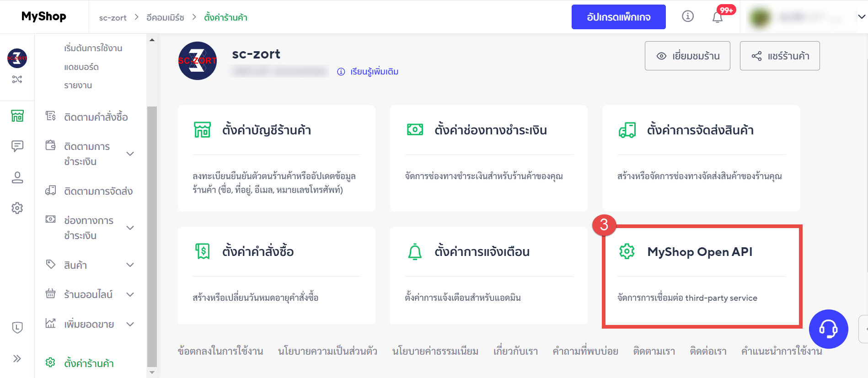The image size is (868, 378).
Task: Click the ติดตามการจัดส่ง truck icon in sidebar
Action: (50, 191)
